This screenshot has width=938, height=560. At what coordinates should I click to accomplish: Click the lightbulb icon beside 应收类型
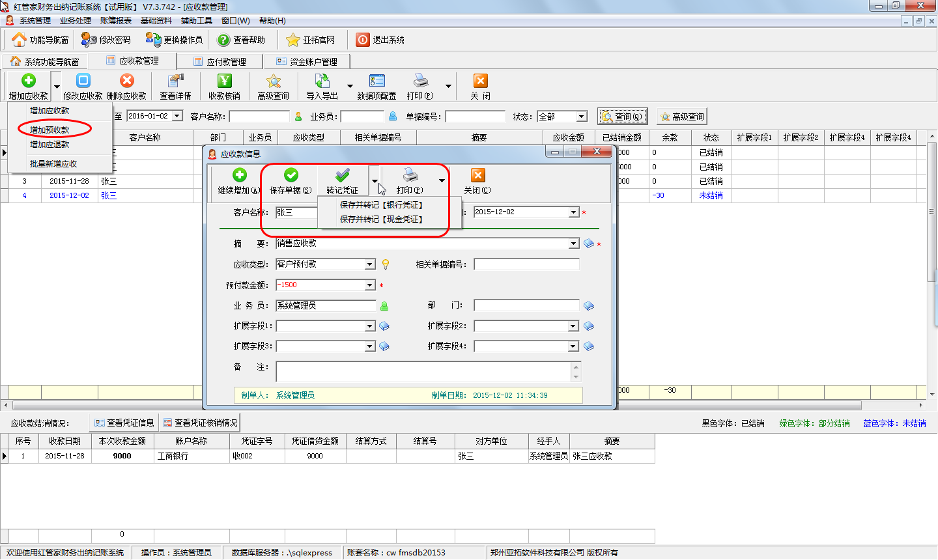pyautogui.click(x=386, y=264)
